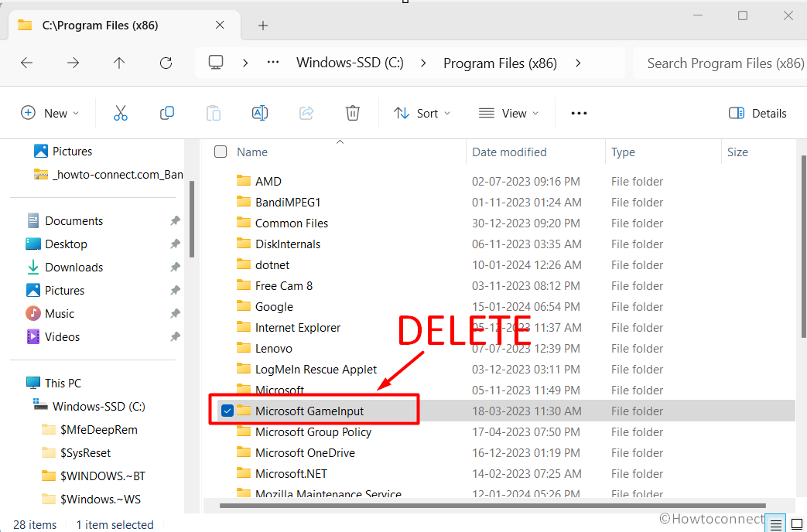Screen dimensions: 807x532
Task: Click the Copy icon in toolbar
Action: (x=167, y=113)
